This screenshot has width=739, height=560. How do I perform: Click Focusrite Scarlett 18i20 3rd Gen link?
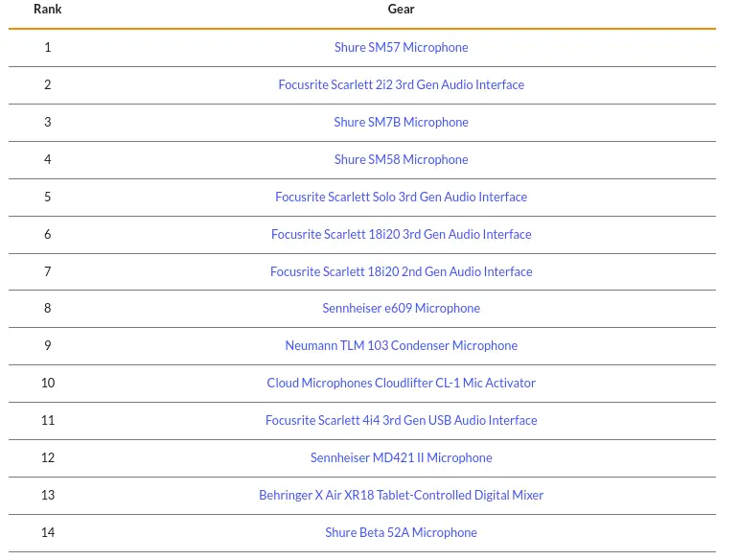(401, 235)
